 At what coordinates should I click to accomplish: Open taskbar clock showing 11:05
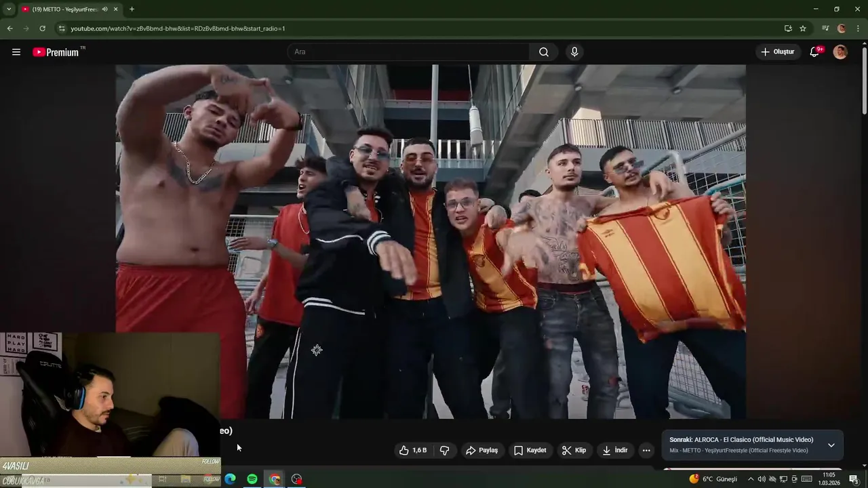[x=829, y=479]
